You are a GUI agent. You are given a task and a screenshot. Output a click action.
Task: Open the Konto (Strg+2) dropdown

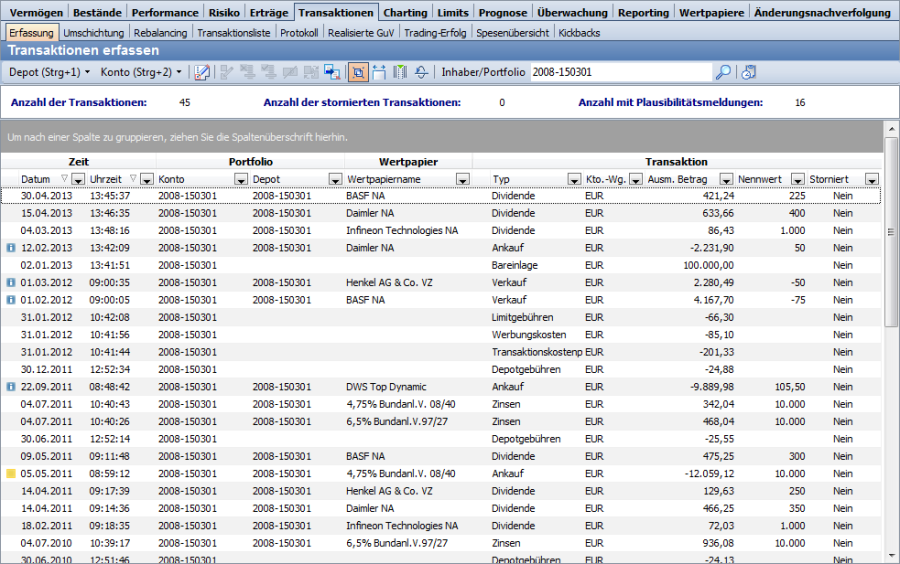click(x=141, y=72)
